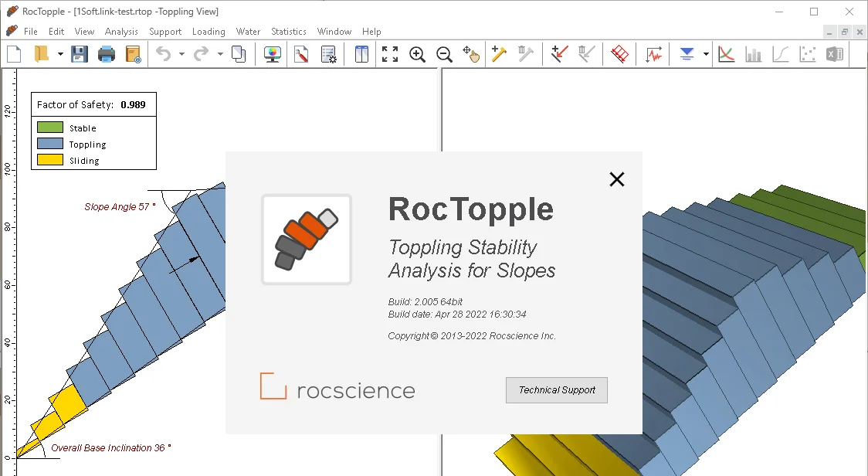Minimize the inner document window
The height and width of the screenshot is (476, 868).
pyautogui.click(x=829, y=32)
